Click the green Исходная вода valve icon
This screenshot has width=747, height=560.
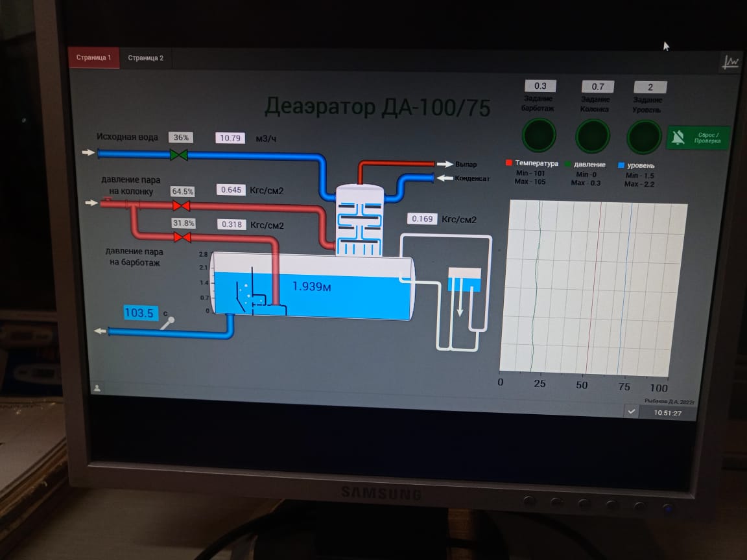pos(179,155)
